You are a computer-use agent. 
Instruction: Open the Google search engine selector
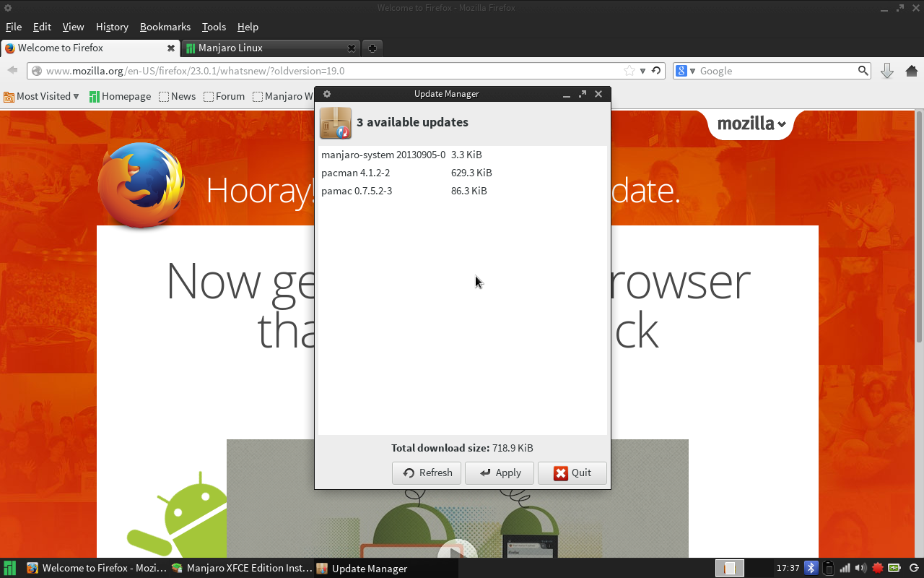click(685, 71)
